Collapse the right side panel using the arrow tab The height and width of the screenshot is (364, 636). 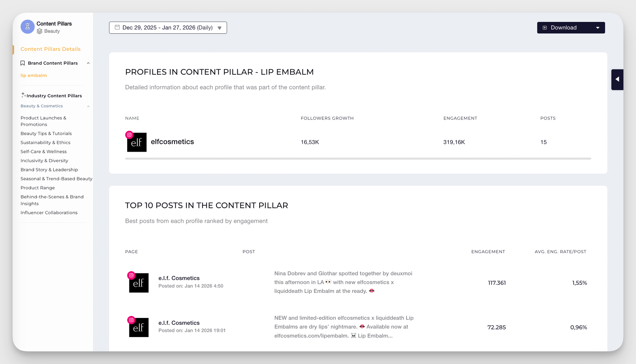coord(617,79)
